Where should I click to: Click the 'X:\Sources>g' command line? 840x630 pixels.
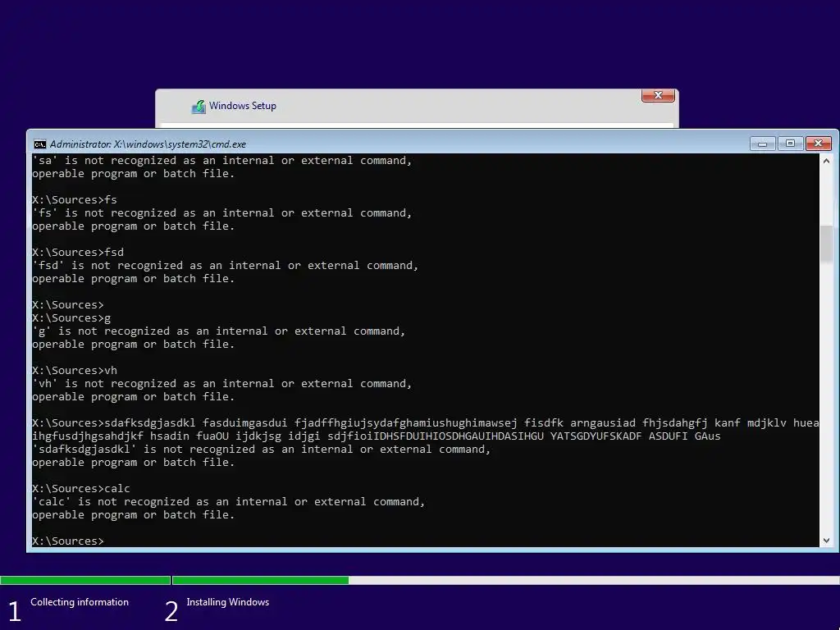coord(71,317)
